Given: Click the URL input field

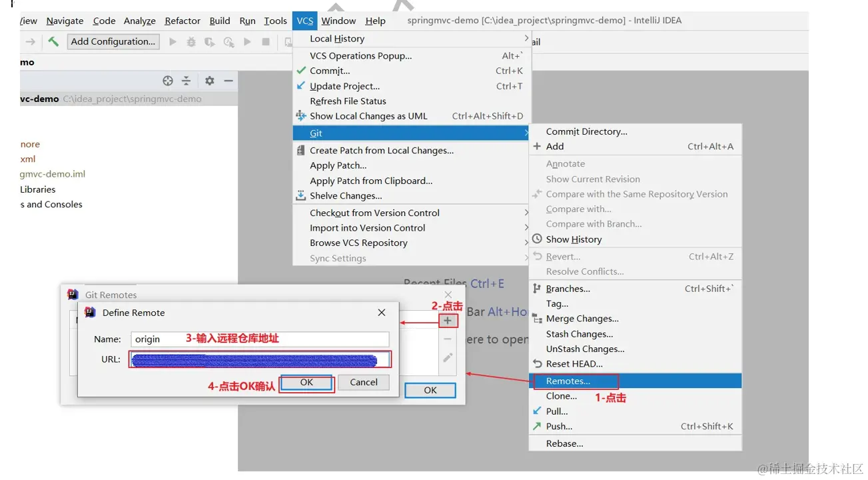Looking at the screenshot, I should pos(260,360).
